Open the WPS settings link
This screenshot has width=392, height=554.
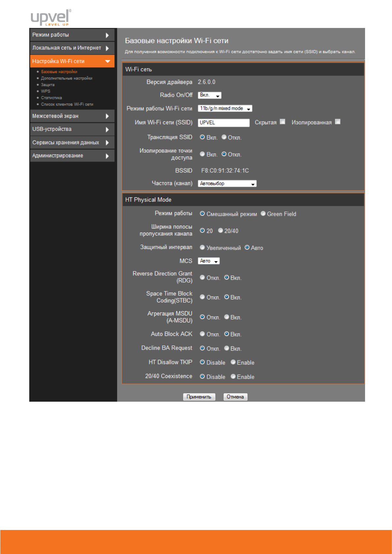tap(46, 91)
